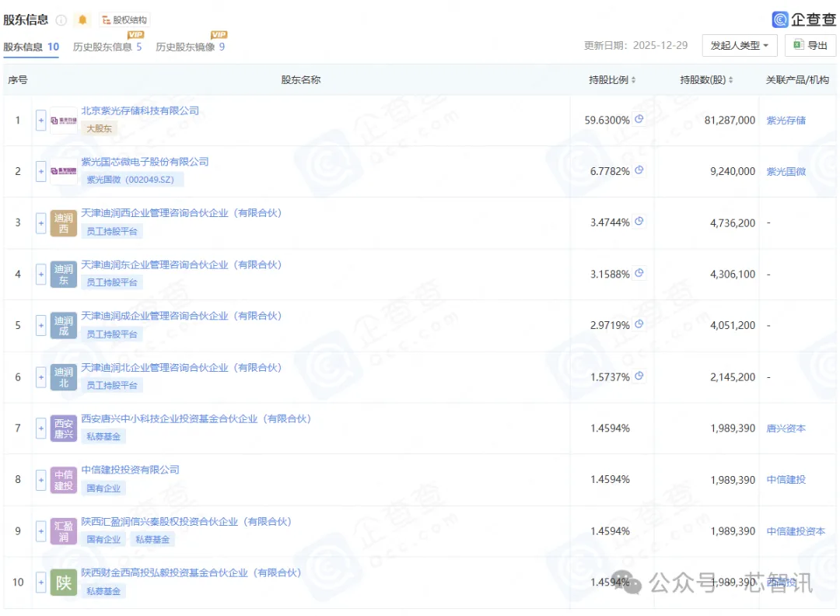Click 员工持股平台 tag under 天津迪润西
Screen dimensions: 840x616
coord(112,232)
